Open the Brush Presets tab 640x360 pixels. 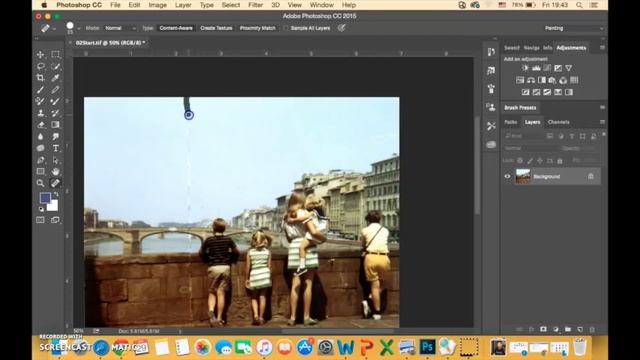point(520,107)
